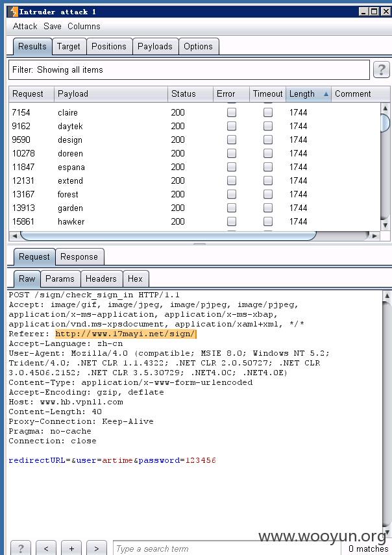The width and height of the screenshot is (392, 555).
Task: Tick the Timeout checkbox for forest
Action: point(268,194)
